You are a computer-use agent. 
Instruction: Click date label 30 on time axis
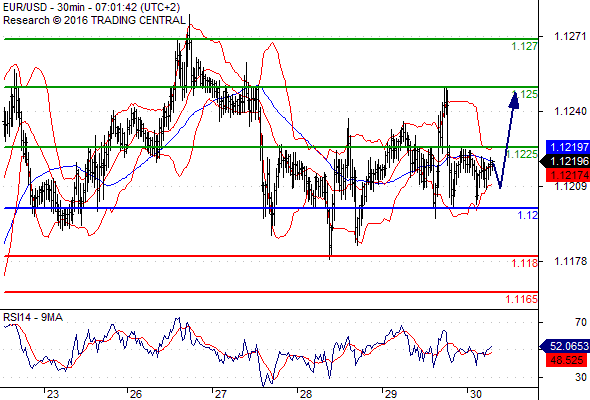click(x=476, y=394)
